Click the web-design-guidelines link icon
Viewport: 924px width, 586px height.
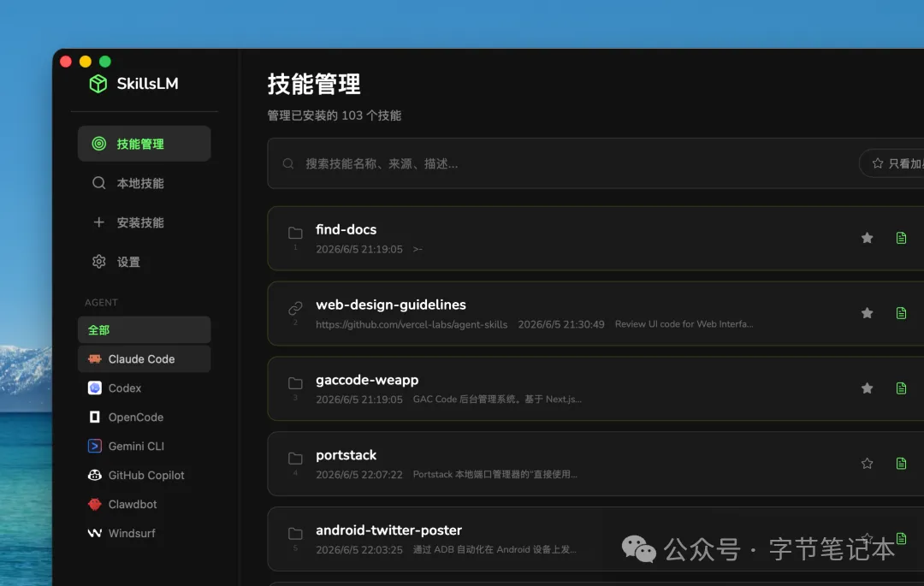click(x=295, y=308)
